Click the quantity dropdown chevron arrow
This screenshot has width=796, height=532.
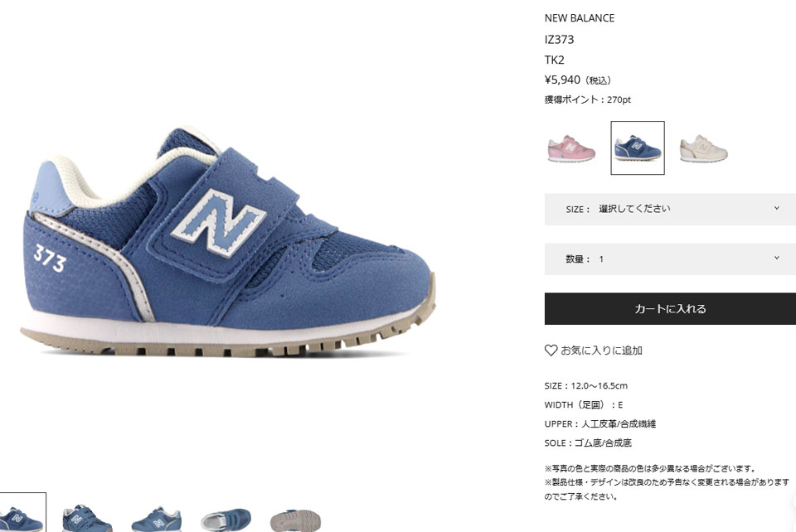pos(776,259)
